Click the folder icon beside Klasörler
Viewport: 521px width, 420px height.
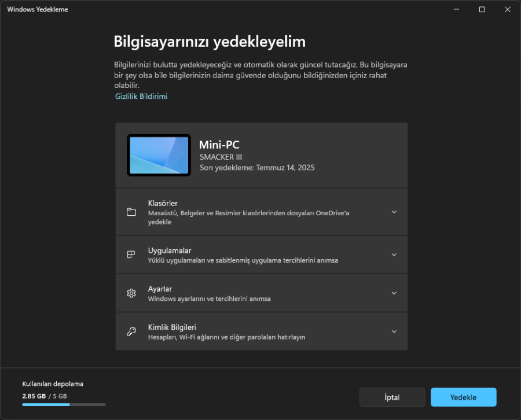click(x=131, y=212)
